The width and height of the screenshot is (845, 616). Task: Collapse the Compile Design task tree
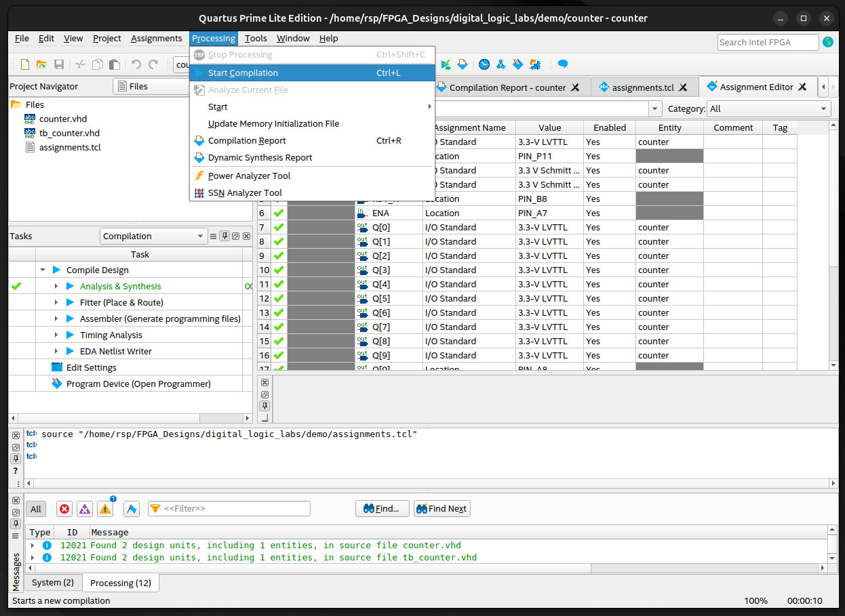43,270
